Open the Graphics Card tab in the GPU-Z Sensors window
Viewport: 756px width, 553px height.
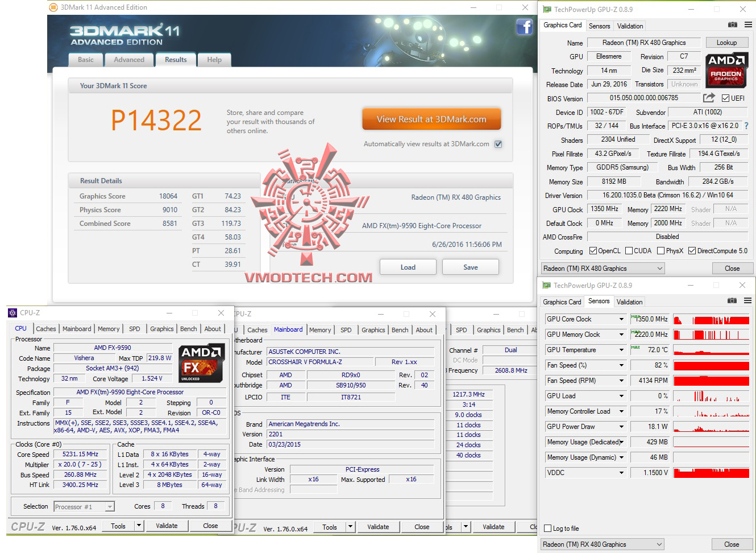click(x=562, y=302)
